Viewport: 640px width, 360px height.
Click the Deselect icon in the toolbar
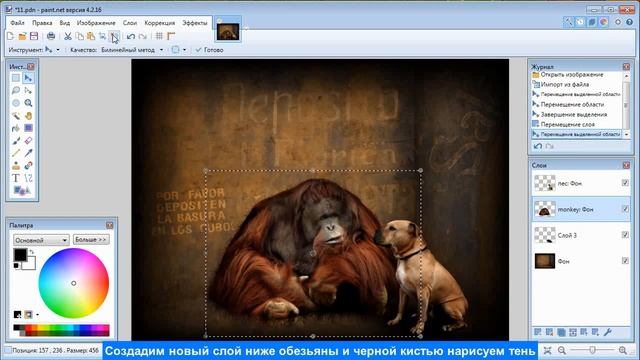point(114,36)
